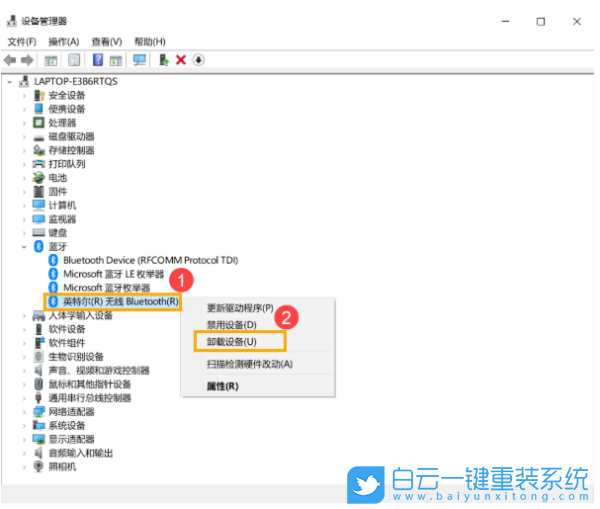
Task: Choose 扫描检测硬件改动(A) from context menu
Action: click(x=250, y=364)
